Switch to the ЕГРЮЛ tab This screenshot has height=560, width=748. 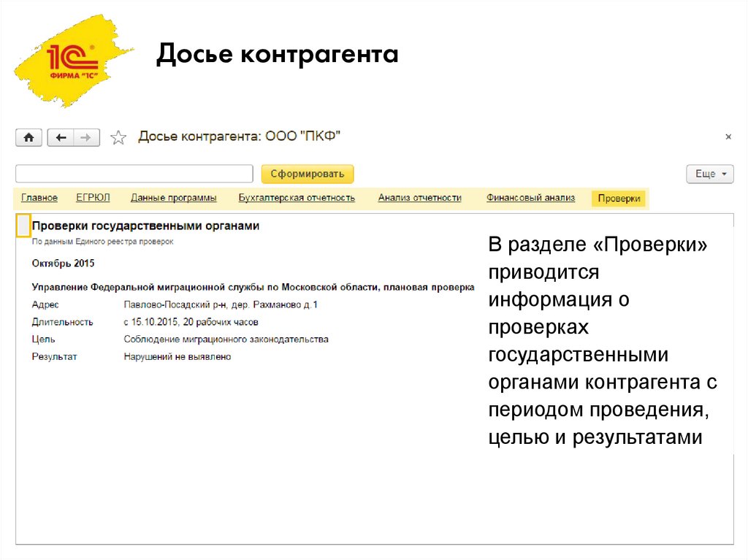(93, 198)
